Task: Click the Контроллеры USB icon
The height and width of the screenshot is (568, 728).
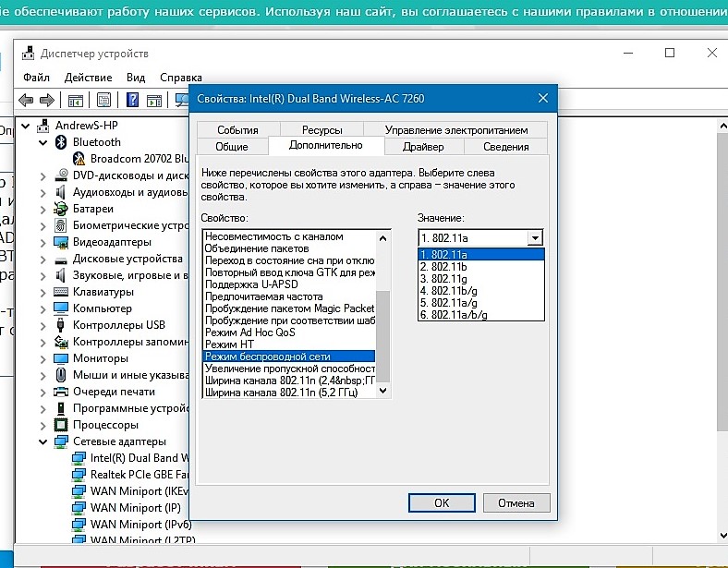Action: tap(61, 325)
